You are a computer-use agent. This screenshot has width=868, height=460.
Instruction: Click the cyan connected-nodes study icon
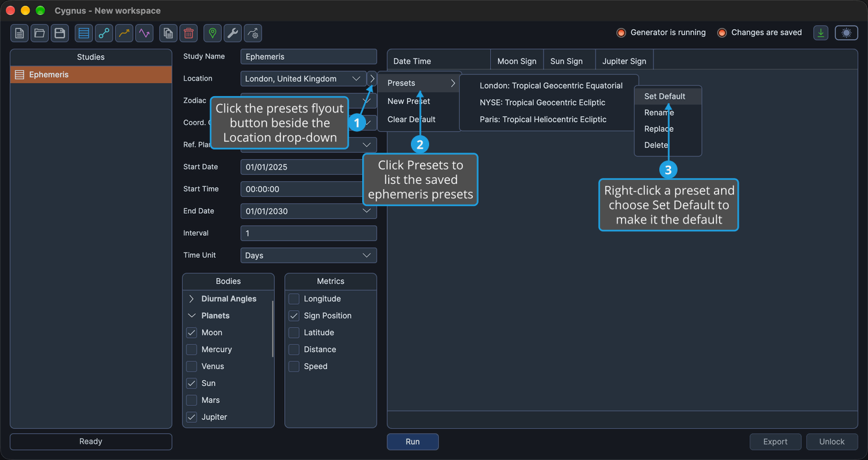(x=104, y=33)
